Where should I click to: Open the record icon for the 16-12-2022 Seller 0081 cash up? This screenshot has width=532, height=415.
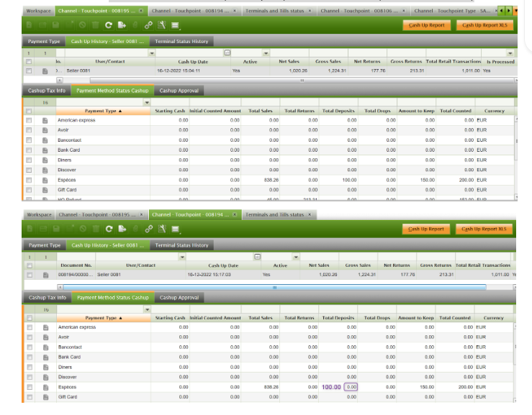pyautogui.click(x=45, y=71)
